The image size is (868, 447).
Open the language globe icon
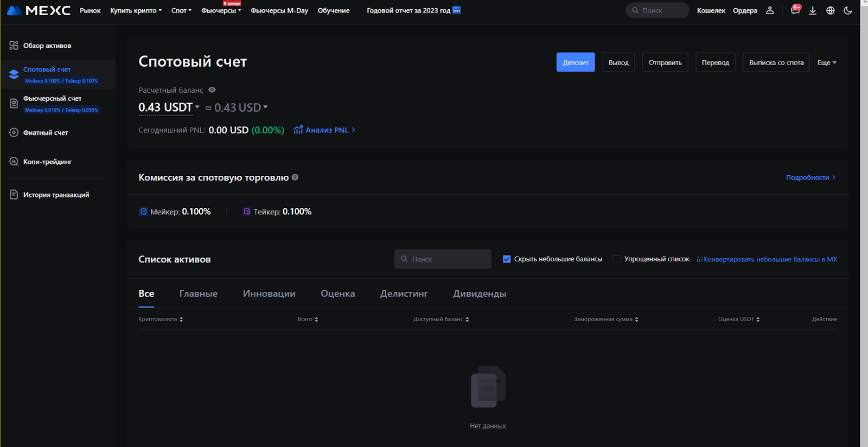point(830,10)
